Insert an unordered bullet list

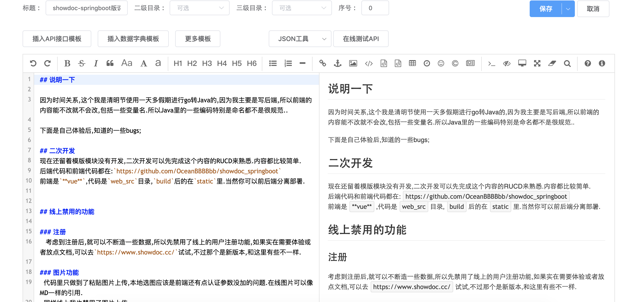(273, 63)
